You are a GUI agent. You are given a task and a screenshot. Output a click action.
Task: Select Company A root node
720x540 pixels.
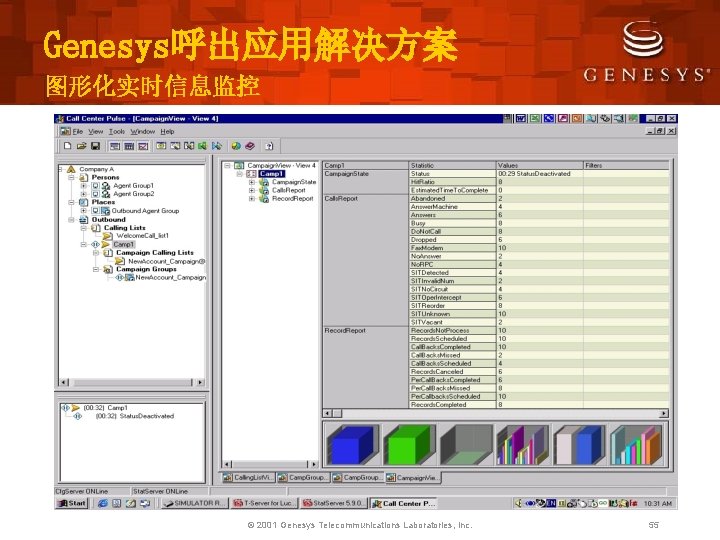pos(96,169)
